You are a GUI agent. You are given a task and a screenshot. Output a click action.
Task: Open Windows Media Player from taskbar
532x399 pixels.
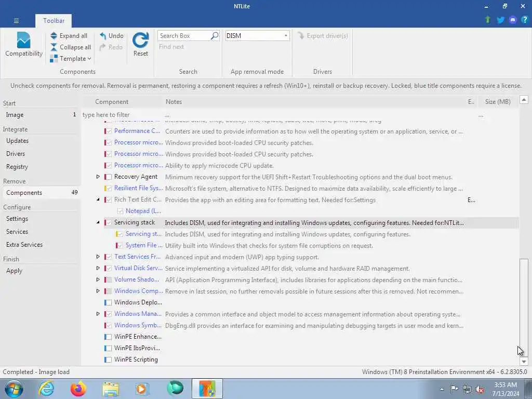pyautogui.click(x=142, y=389)
